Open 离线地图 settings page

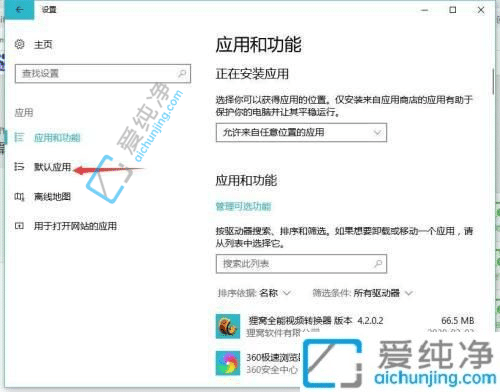(x=52, y=197)
